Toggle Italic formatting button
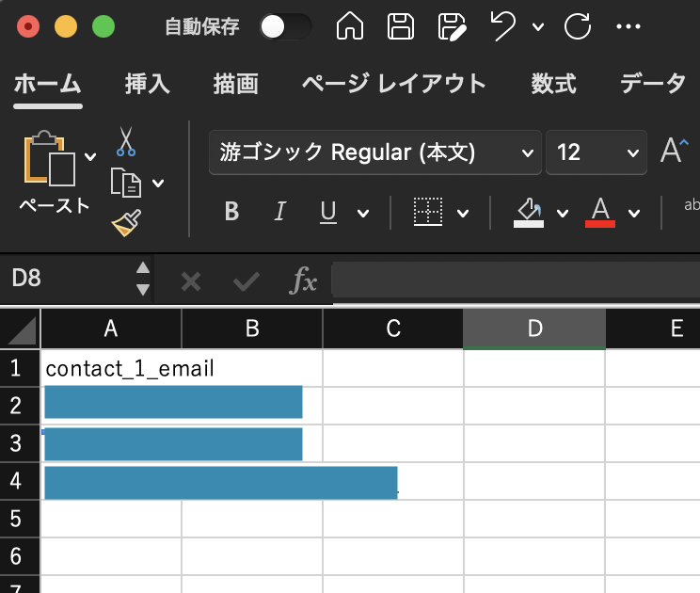This screenshot has height=593, width=700. (x=279, y=213)
